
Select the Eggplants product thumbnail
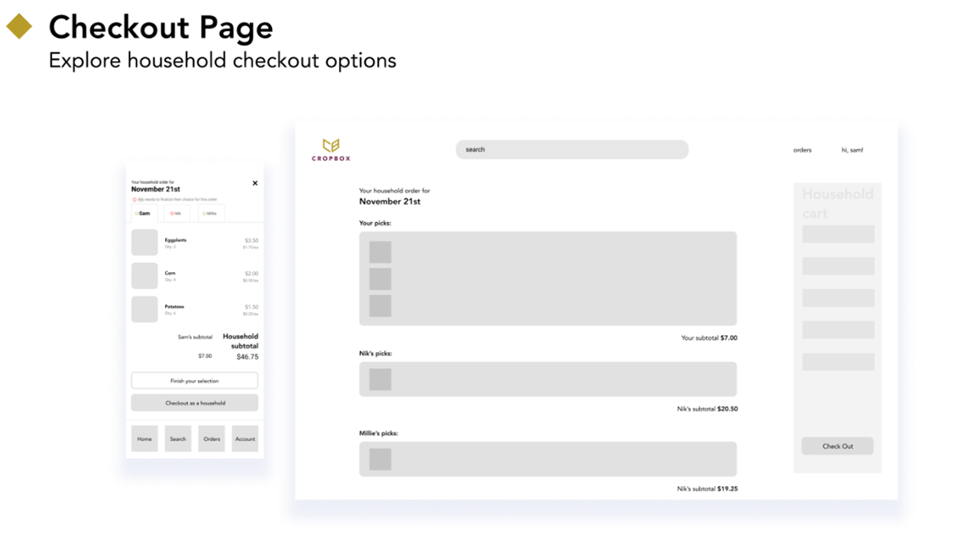click(145, 243)
